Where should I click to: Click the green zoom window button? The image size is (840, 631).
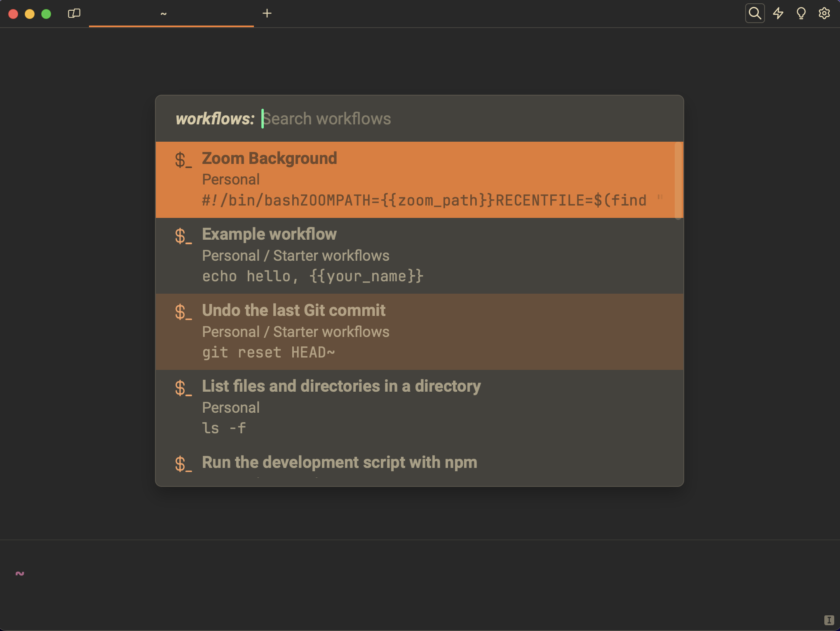[46, 14]
